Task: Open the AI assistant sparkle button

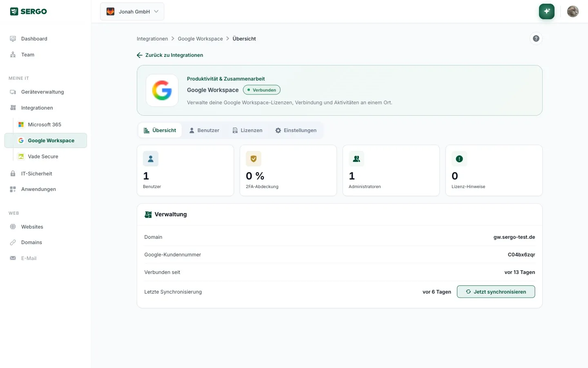Action: click(547, 11)
